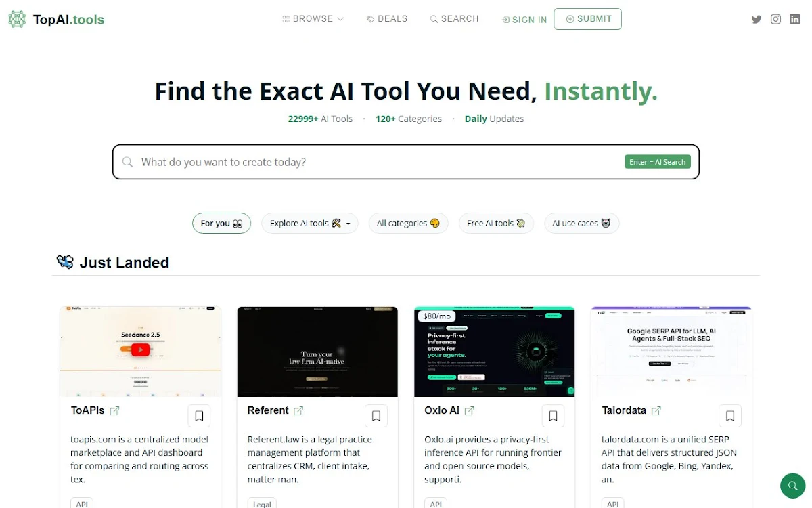
Task: Select the AI use cases tab
Action: pyautogui.click(x=582, y=223)
